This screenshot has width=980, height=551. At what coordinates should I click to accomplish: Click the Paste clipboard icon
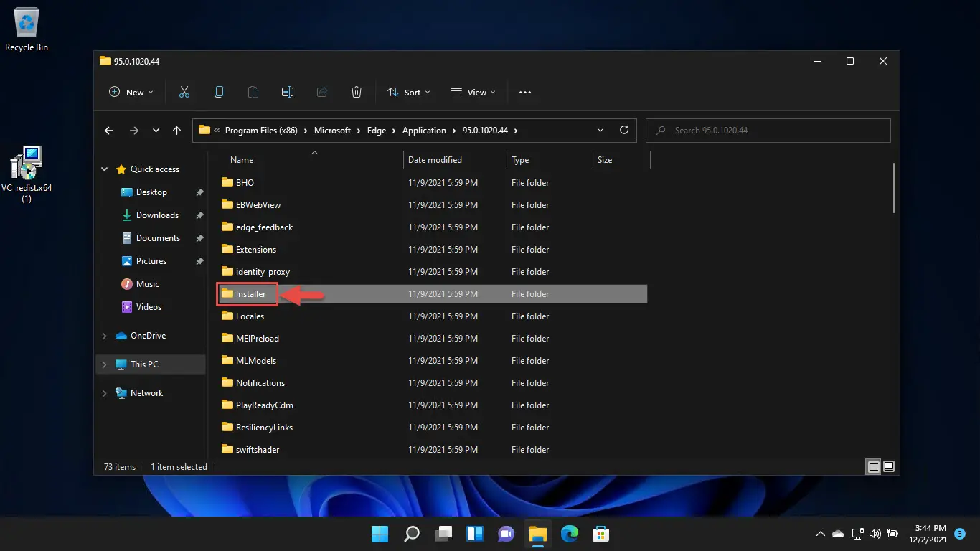click(253, 92)
